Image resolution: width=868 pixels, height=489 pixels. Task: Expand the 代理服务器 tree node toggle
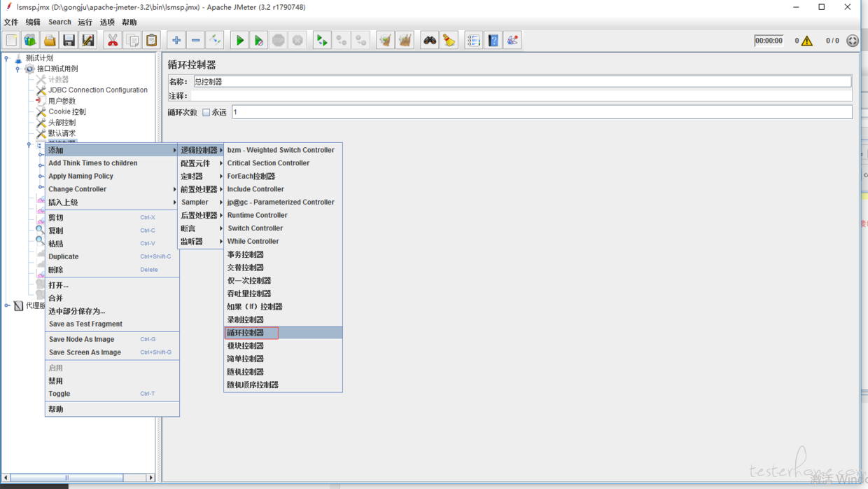[x=7, y=305]
